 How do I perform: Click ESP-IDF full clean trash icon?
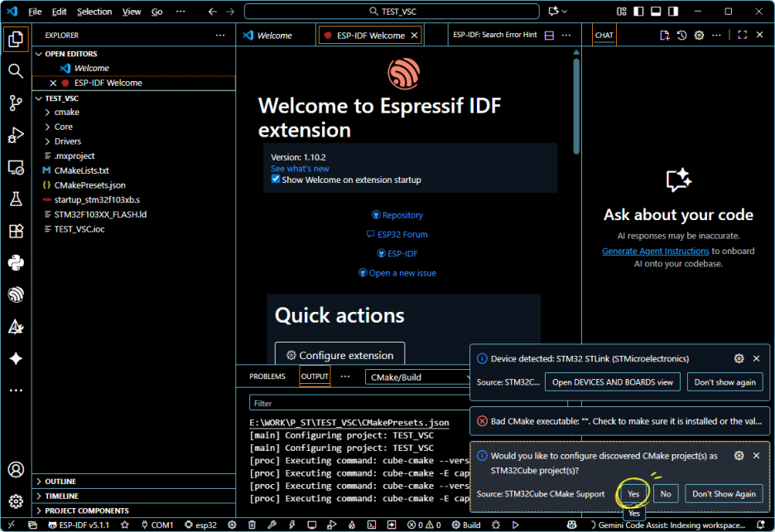pyautogui.click(x=252, y=525)
